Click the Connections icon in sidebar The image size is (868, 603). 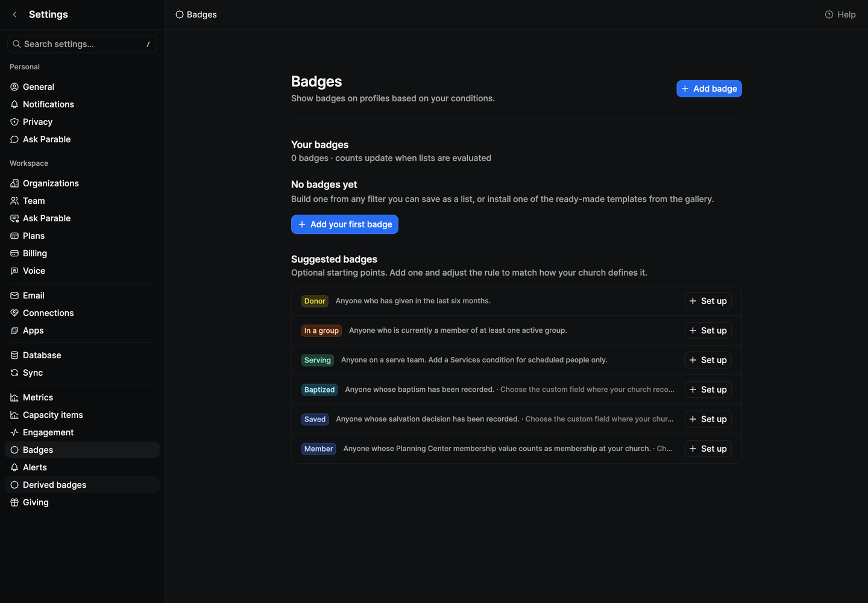click(14, 313)
